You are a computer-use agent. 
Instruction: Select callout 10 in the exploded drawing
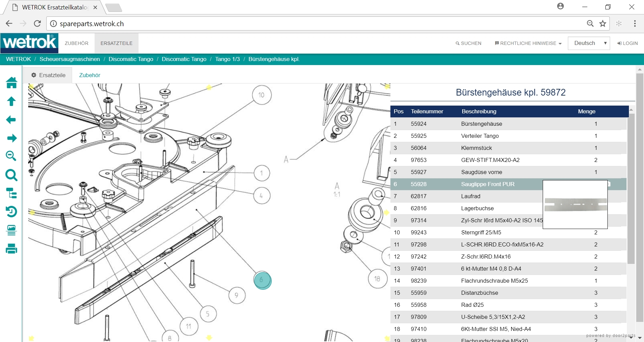pyautogui.click(x=262, y=95)
